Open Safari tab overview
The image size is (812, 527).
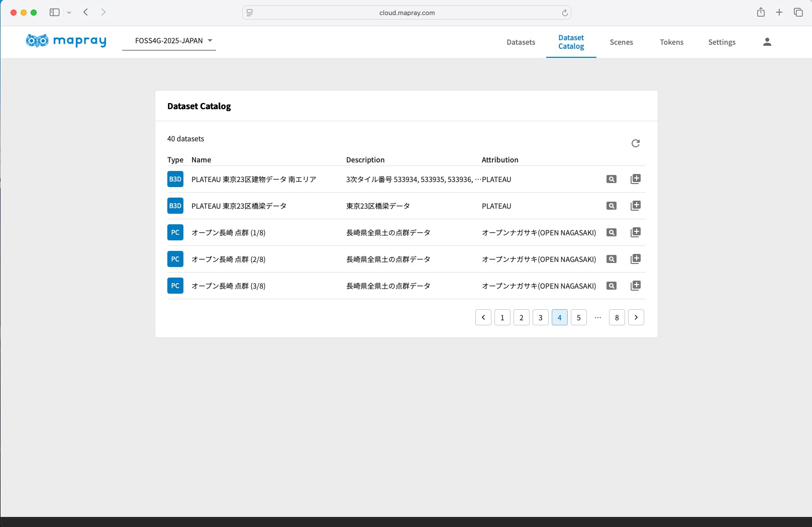798,13
